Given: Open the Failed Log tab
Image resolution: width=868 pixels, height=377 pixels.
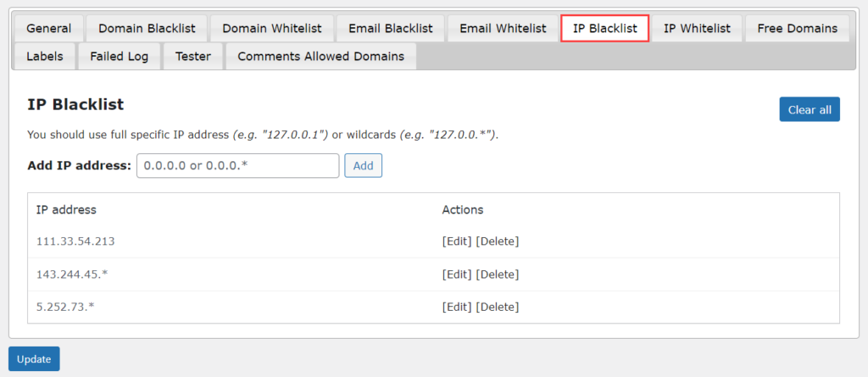Looking at the screenshot, I should (x=120, y=57).
